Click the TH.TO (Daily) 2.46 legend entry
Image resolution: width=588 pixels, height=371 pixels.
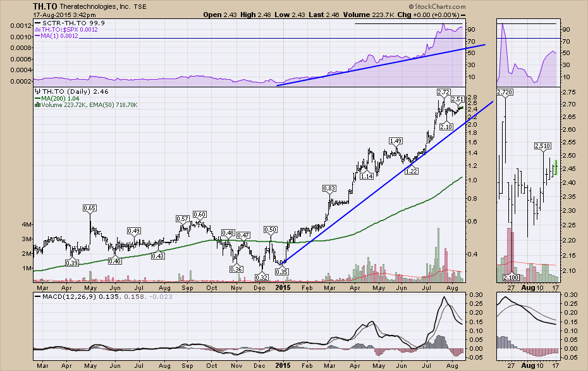pyautogui.click(x=75, y=92)
